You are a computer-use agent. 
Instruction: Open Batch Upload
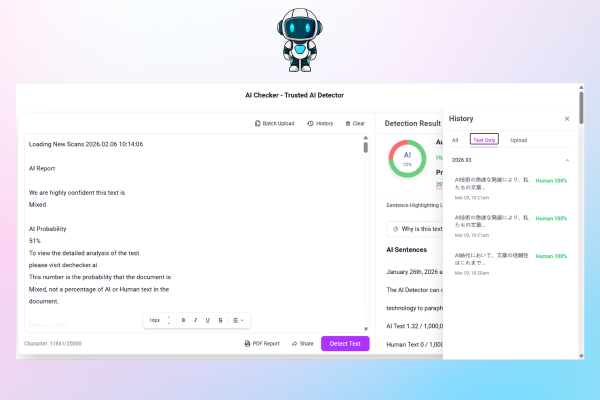(274, 123)
